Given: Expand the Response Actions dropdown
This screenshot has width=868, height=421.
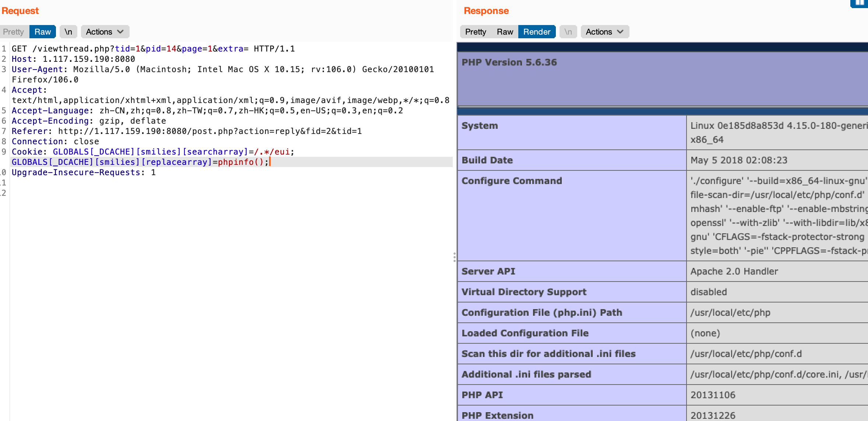Looking at the screenshot, I should coord(604,32).
